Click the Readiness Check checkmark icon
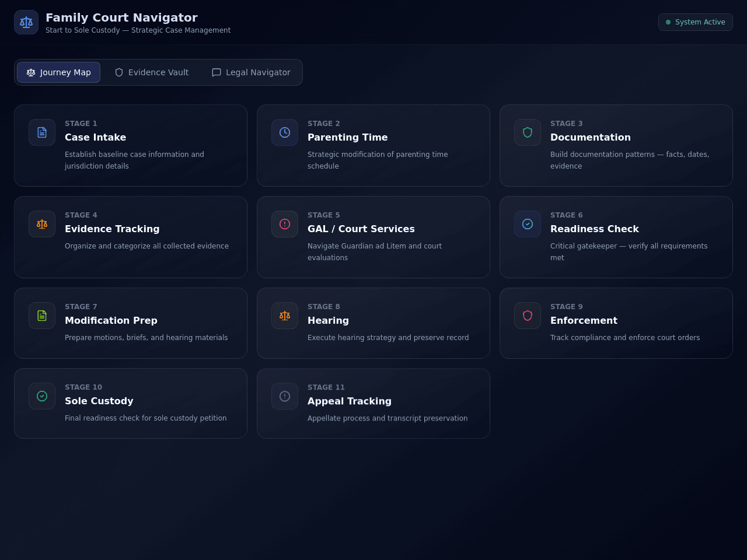 (x=528, y=224)
